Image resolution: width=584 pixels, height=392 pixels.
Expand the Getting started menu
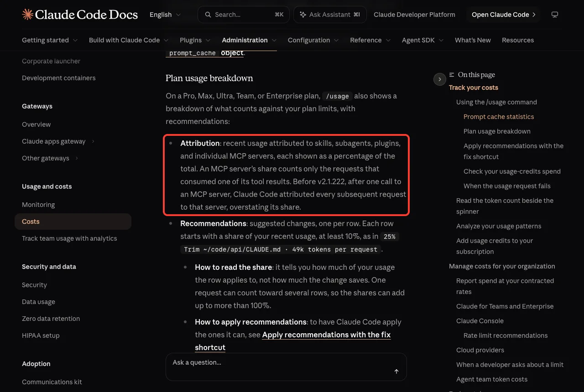tap(50, 40)
